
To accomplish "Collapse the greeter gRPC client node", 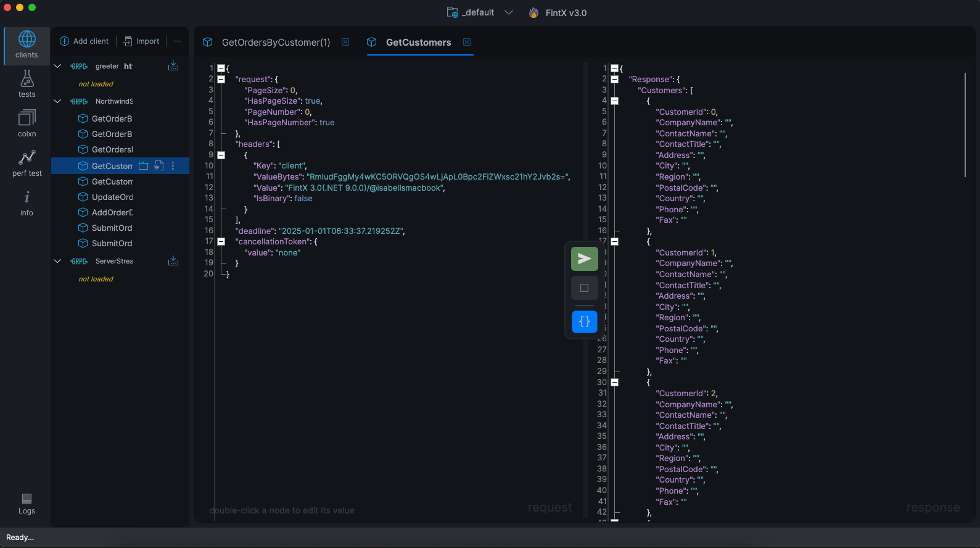I will click(x=58, y=66).
